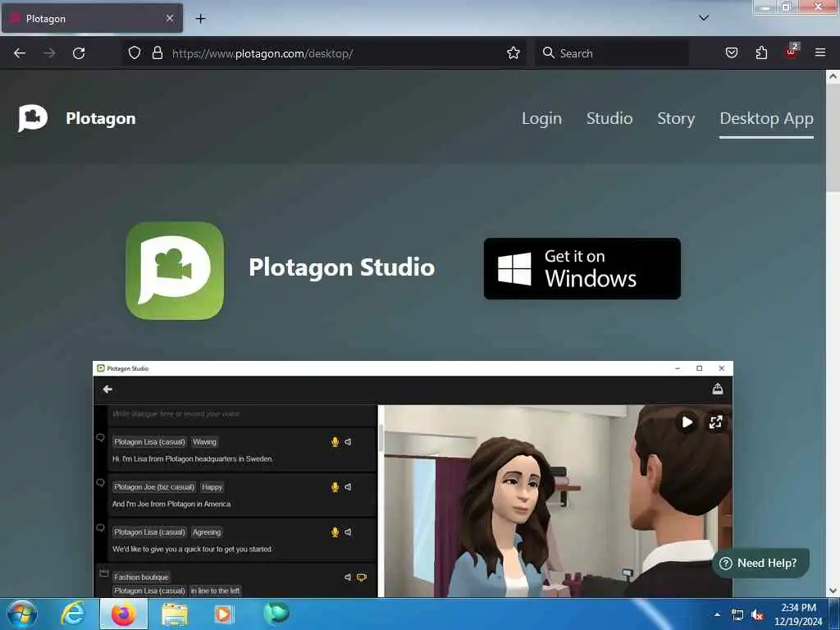This screenshot has width=840, height=630.
Task: Click the microphone icon in the Happy dialogue row
Action: pyautogui.click(x=335, y=487)
